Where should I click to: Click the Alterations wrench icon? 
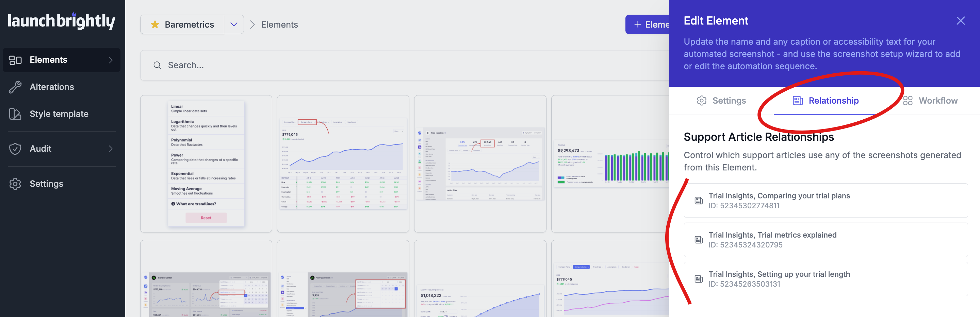[x=15, y=87]
